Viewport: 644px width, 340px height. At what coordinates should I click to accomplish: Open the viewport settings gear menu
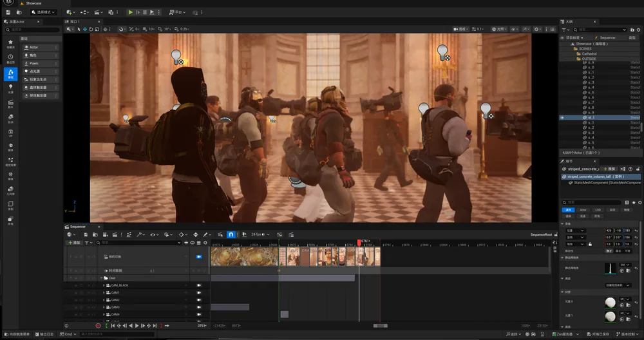[538, 29]
